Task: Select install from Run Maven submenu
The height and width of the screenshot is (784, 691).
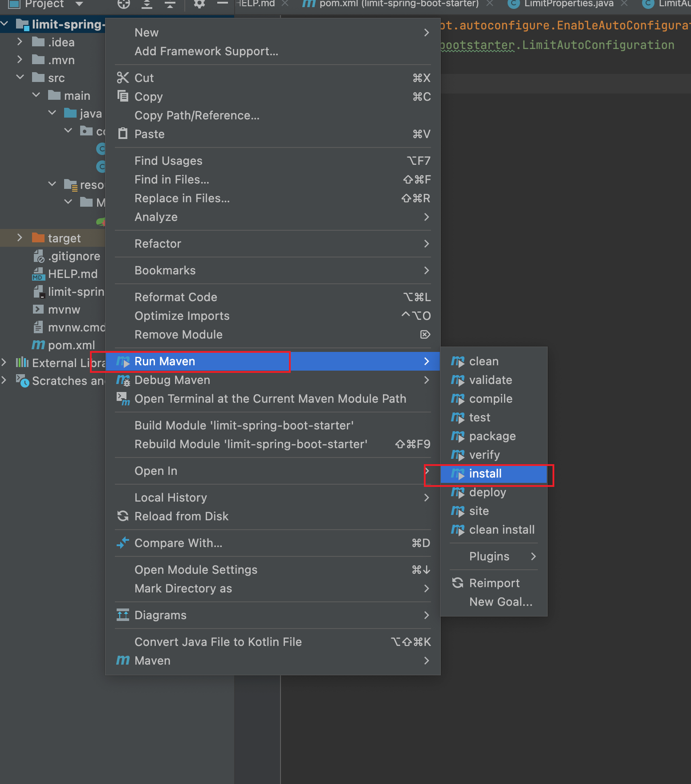Action: [x=494, y=474]
